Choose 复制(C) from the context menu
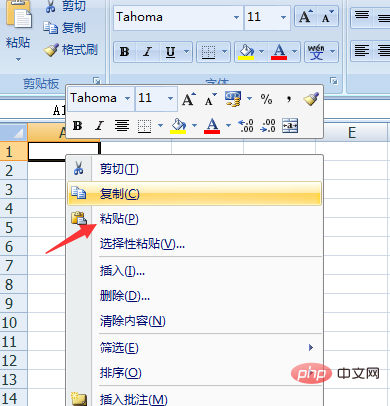Image resolution: width=390 pixels, height=406 pixels. (195, 193)
